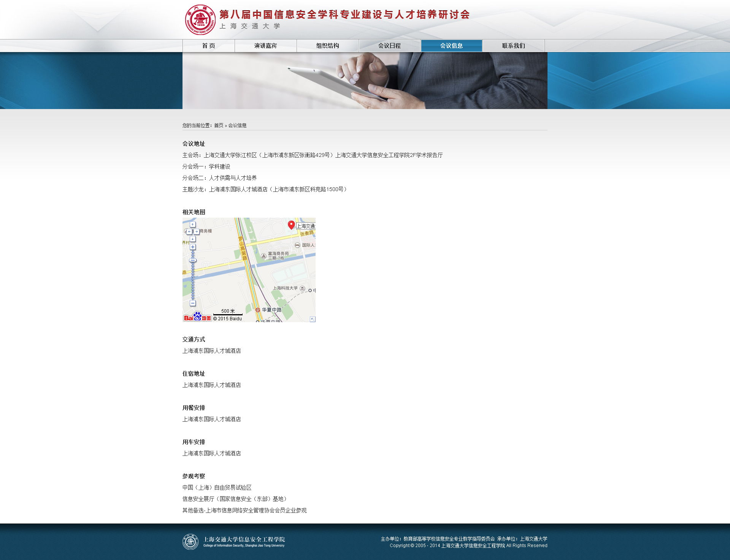The height and width of the screenshot is (560, 730).
Task: Click the SJTU red circular logo in header
Action: click(x=200, y=20)
